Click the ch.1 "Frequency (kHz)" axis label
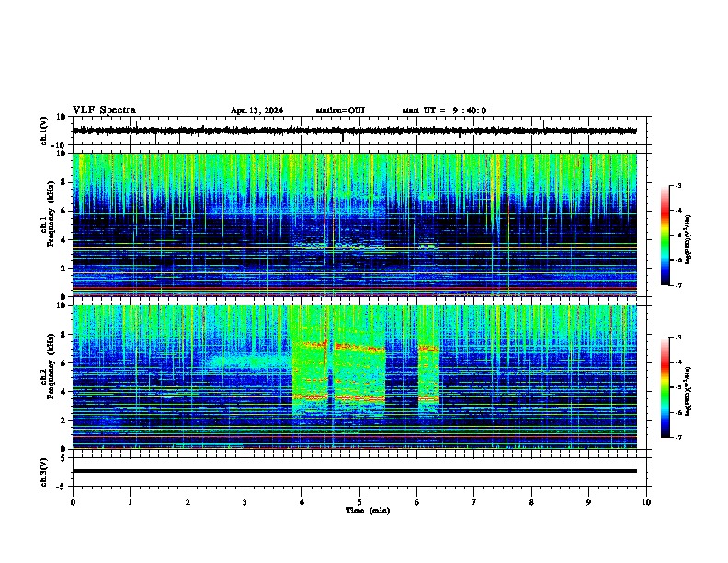728x563 pixels. 51,213
